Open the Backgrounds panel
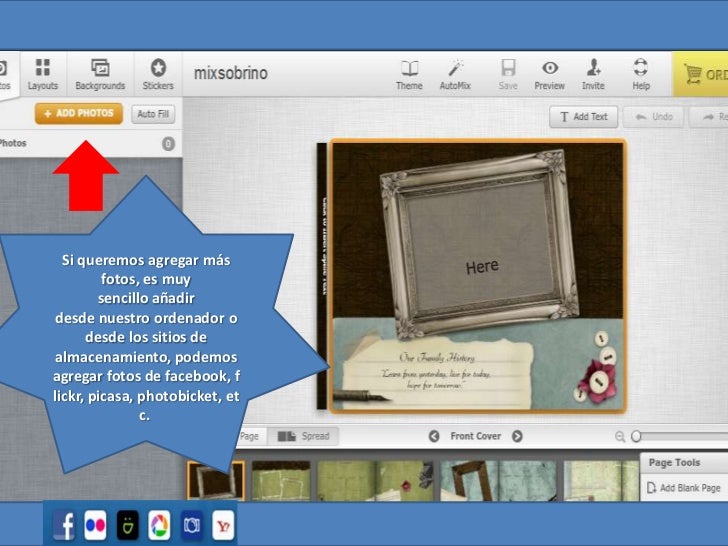 point(100,74)
